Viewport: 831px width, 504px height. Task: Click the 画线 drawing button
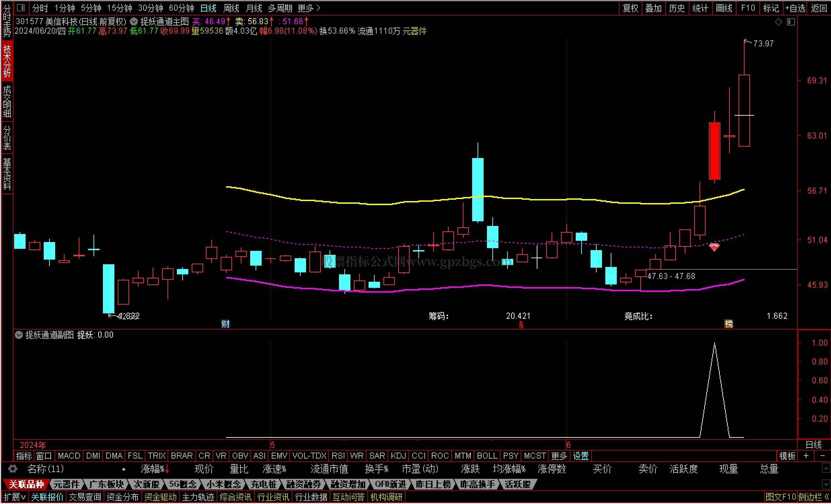(x=724, y=8)
